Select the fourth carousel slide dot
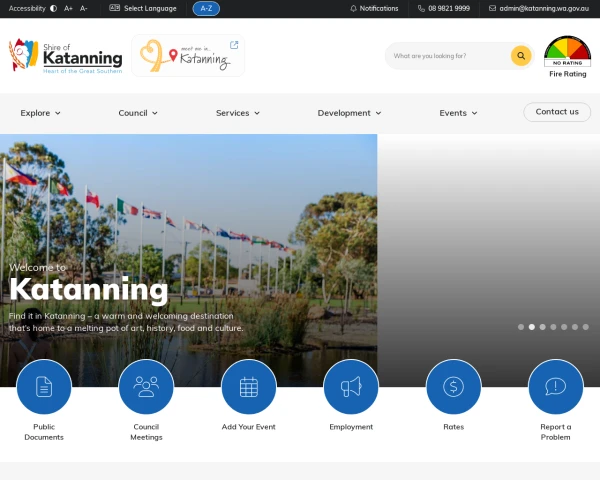This screenshot has height=480, width=600. click(x=553, y=327)
